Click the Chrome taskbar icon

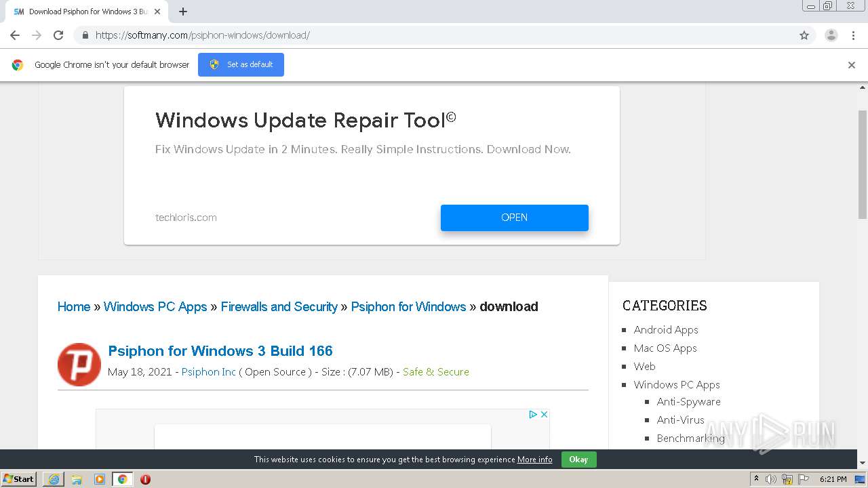[x=123, y=479]
